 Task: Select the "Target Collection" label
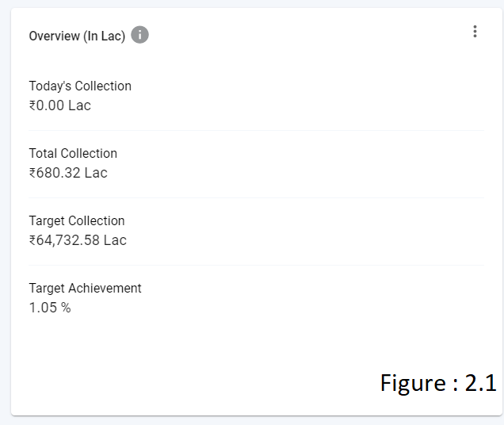[x=77, y=220]
